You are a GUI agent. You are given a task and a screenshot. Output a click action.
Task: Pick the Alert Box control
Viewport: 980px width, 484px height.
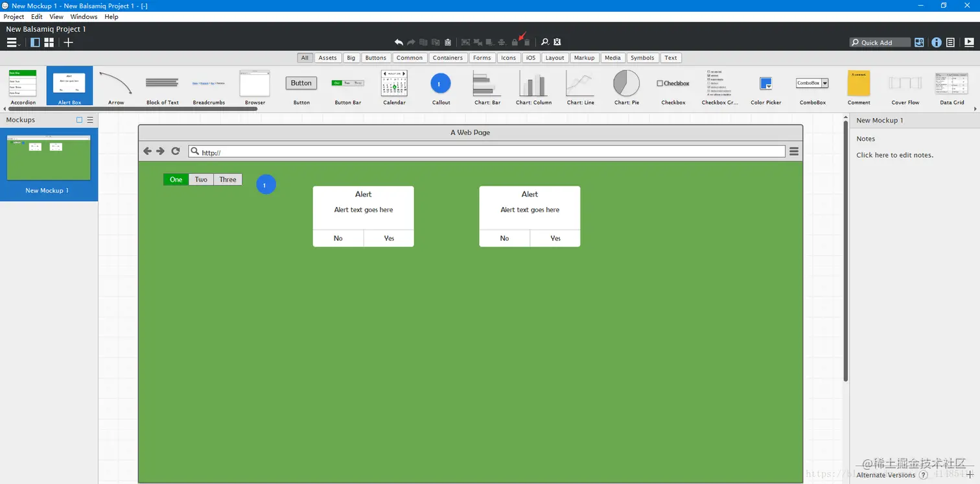pyautogui.click(x=69, y=86)
